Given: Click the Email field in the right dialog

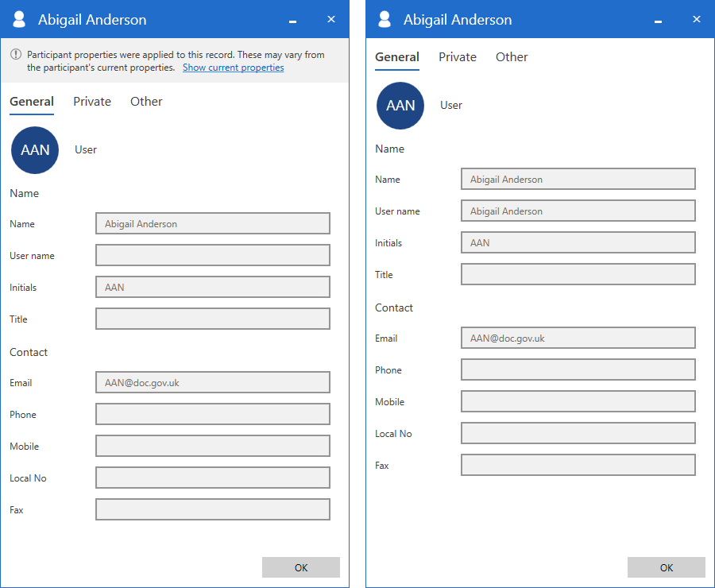Looking at the screenshot, I should (x=578, y=338).
